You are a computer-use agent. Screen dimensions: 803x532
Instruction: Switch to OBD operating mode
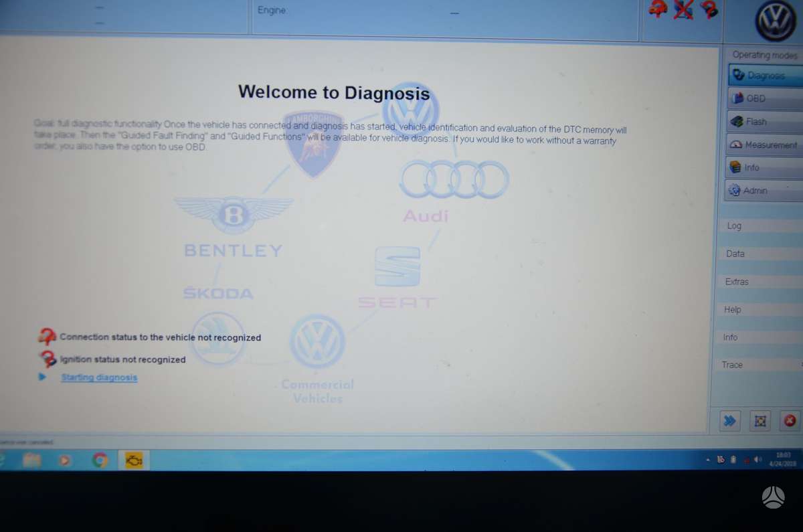(x=764, y=98)
